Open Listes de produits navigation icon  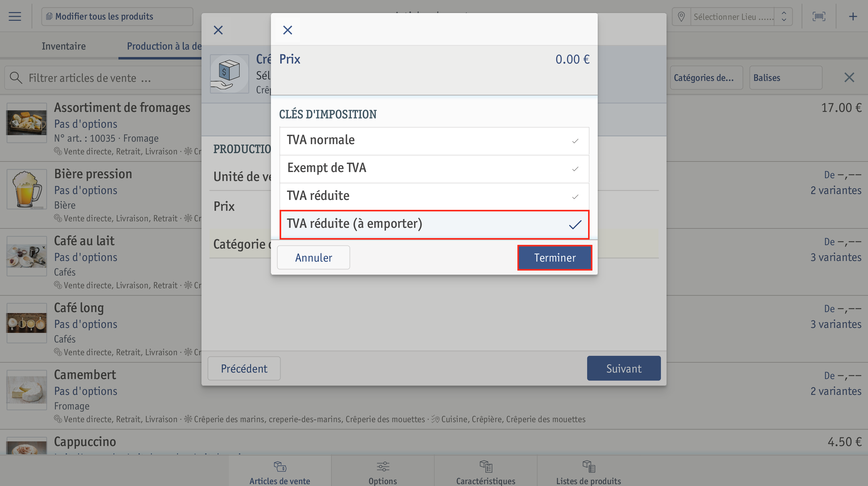click(588, 466)
